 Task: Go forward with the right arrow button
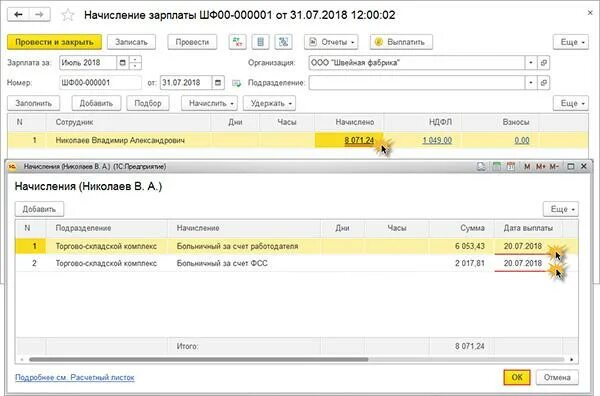click(39, 15)
